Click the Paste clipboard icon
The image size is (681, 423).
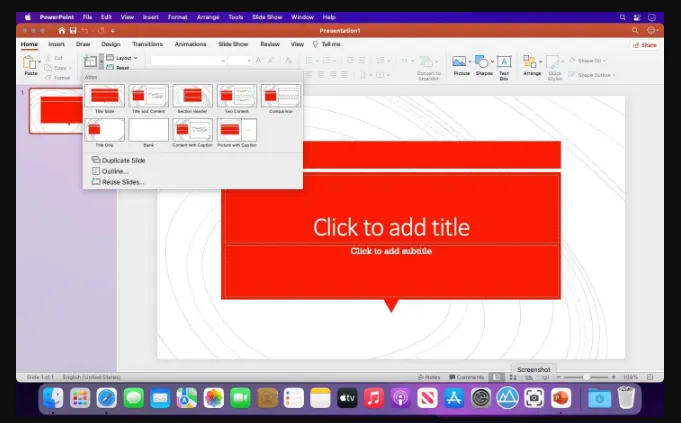(x=30, y=62)
